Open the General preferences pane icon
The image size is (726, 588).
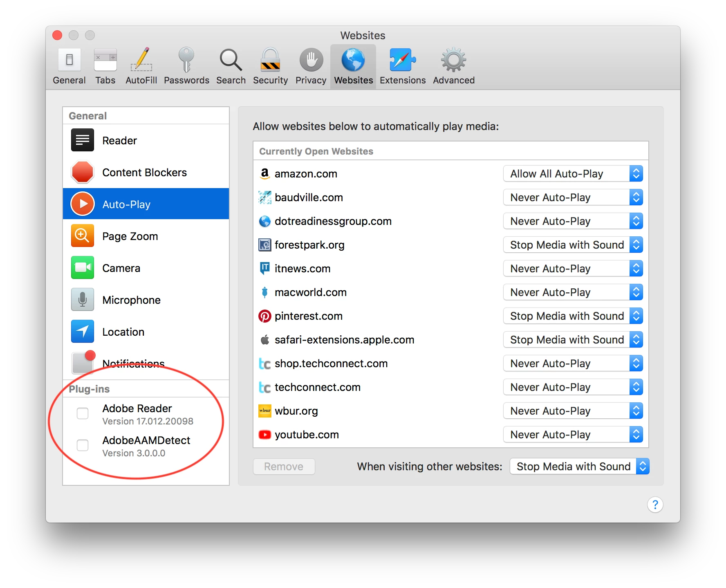(69, 60)
